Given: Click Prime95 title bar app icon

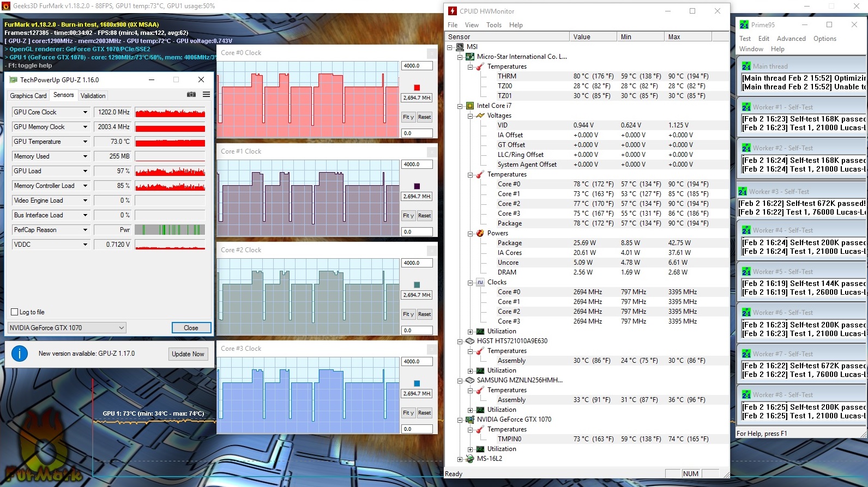Looking at the screenshot, I should [744, 25].
